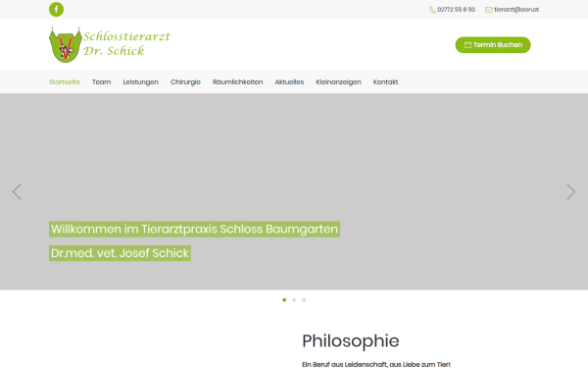Click the Philosophie heading
Screen dimensions: 588x368
(x=350, y=342)
